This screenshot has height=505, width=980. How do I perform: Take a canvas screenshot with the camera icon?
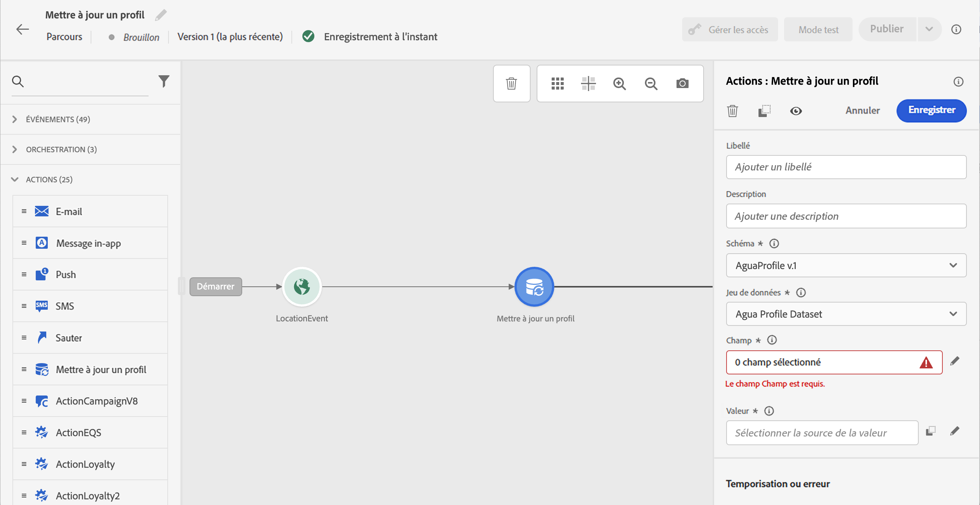tap(682, 83)
